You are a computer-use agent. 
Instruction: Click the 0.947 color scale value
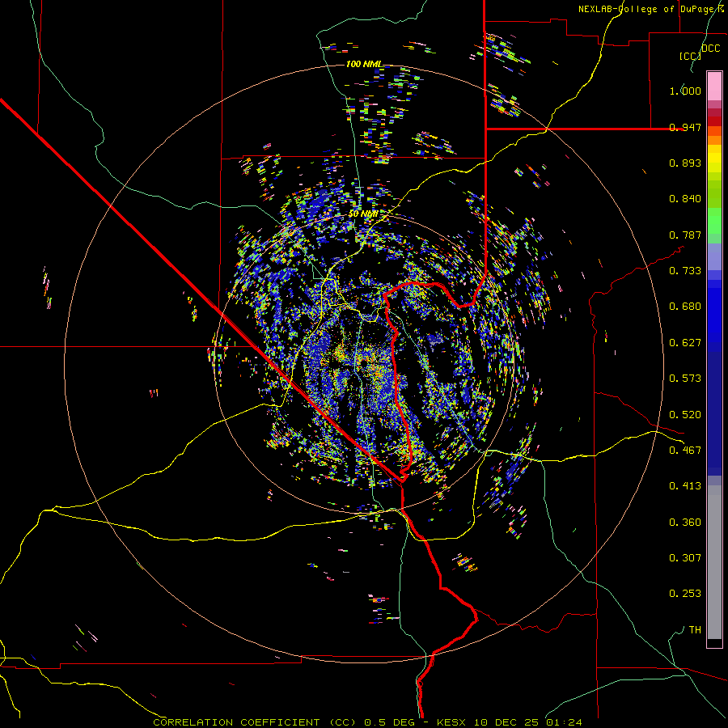point(685,127)
